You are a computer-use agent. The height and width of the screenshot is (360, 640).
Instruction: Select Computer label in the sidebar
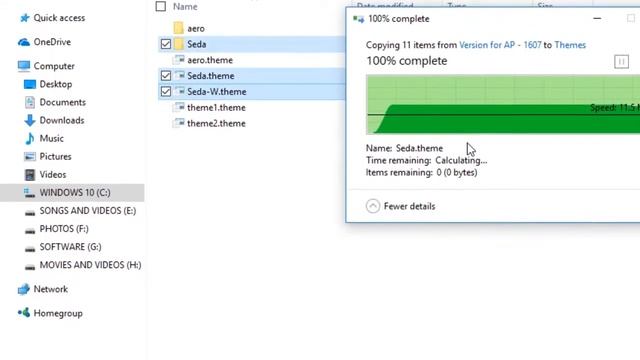click(x=54, y=66)
